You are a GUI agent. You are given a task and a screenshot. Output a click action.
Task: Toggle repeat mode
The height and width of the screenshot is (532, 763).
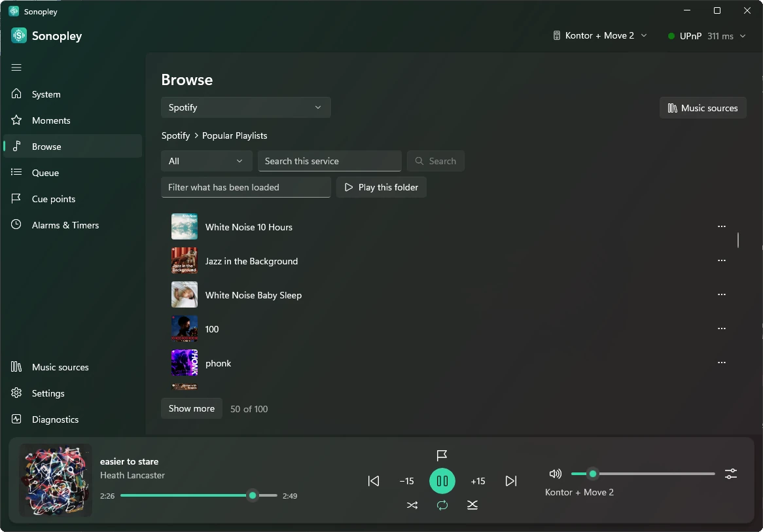442,505
